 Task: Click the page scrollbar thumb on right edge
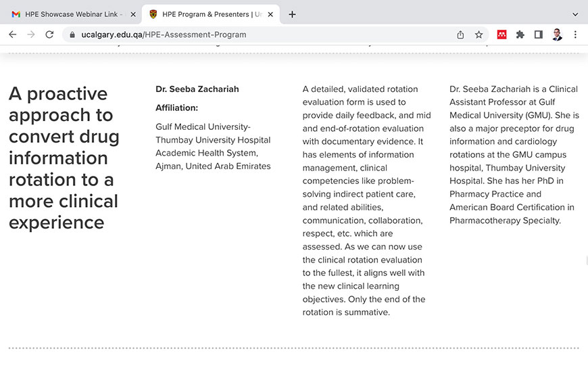pyautogui.click(x=587, y=260)
